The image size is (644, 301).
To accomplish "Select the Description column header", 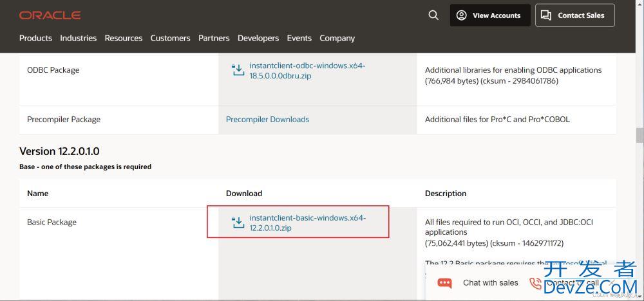I will point(446,193).
